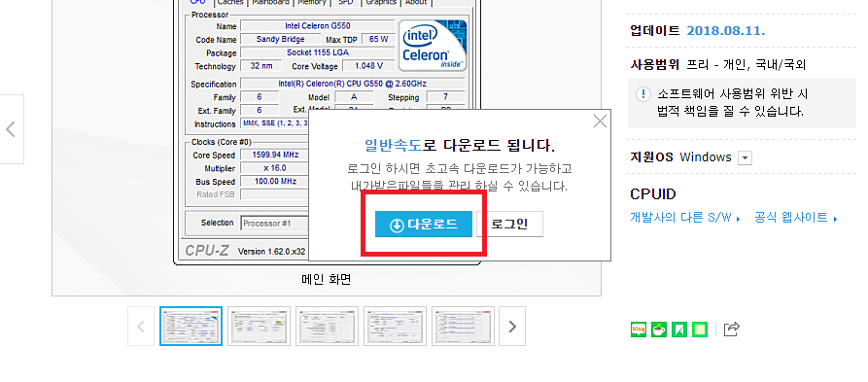Select the third screenshot thumbnail
The height and width of the screenshot is (382, 868).
328,327
